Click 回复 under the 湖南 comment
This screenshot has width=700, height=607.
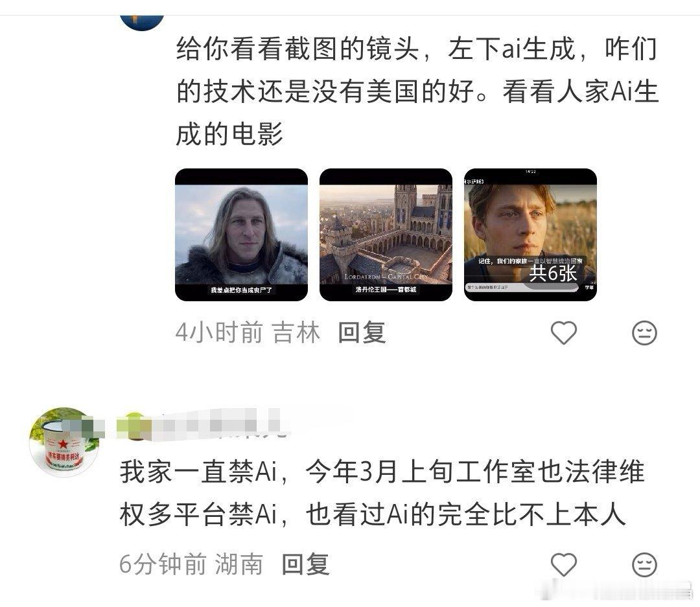[306, 564]
